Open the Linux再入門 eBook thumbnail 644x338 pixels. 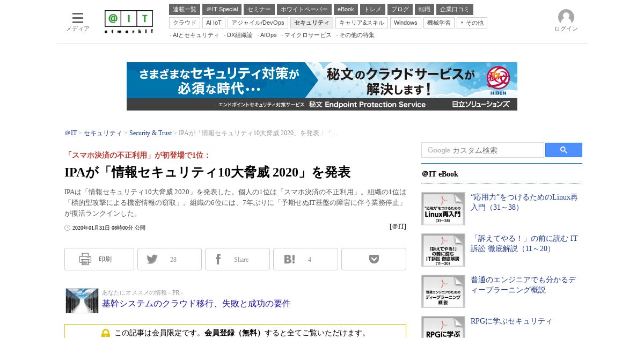(x=443, y=209)
